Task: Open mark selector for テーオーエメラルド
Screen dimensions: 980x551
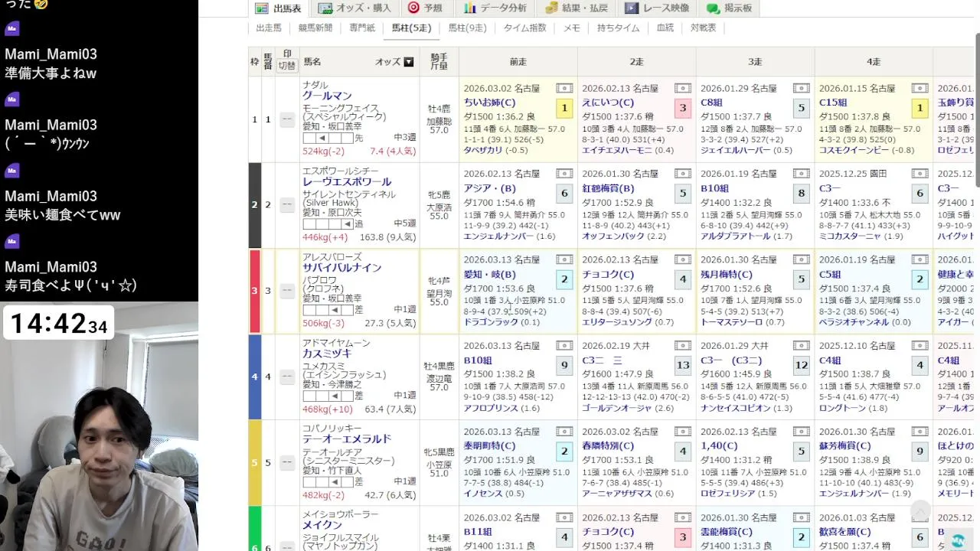Action: pyautogui.click(x=287, y=462)
